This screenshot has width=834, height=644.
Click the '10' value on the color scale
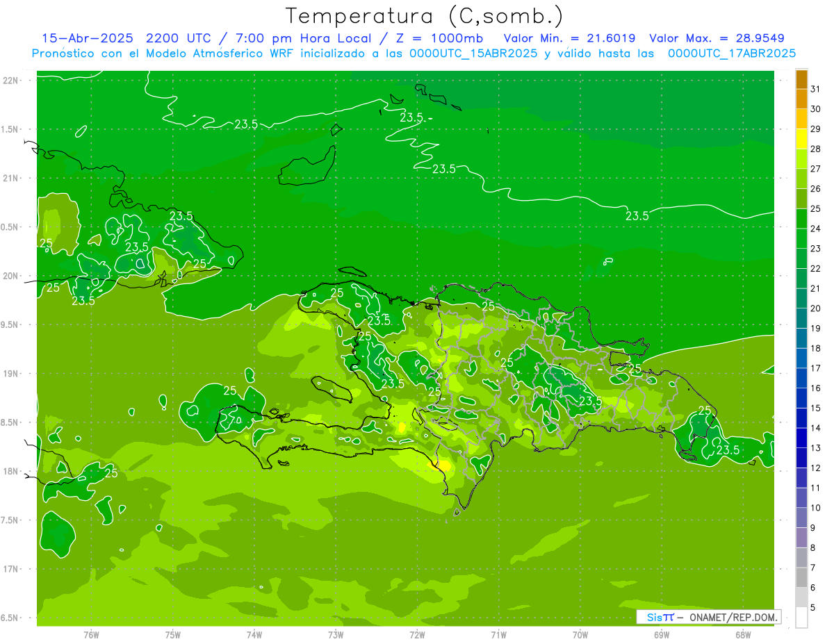[x=816, y=508]
